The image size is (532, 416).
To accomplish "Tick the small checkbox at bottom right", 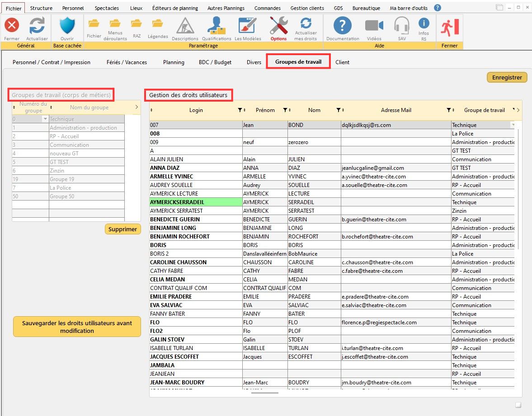I will 518,405.
